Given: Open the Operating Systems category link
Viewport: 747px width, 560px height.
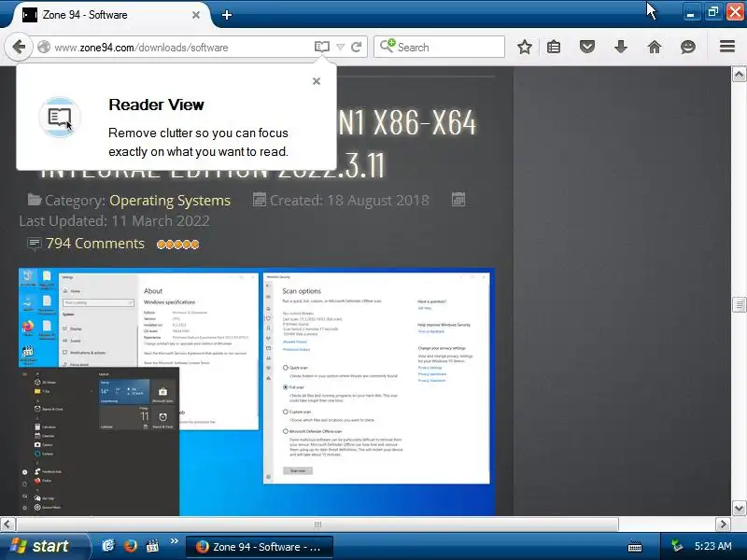Looking at the screenshot, I should coord(170,201).
